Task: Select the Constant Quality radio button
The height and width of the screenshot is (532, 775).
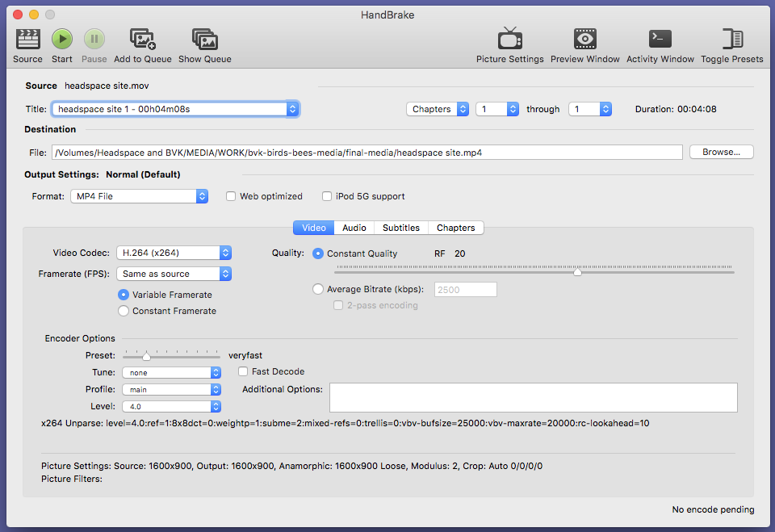Action: pyautogui.click(x=318, y=253)
